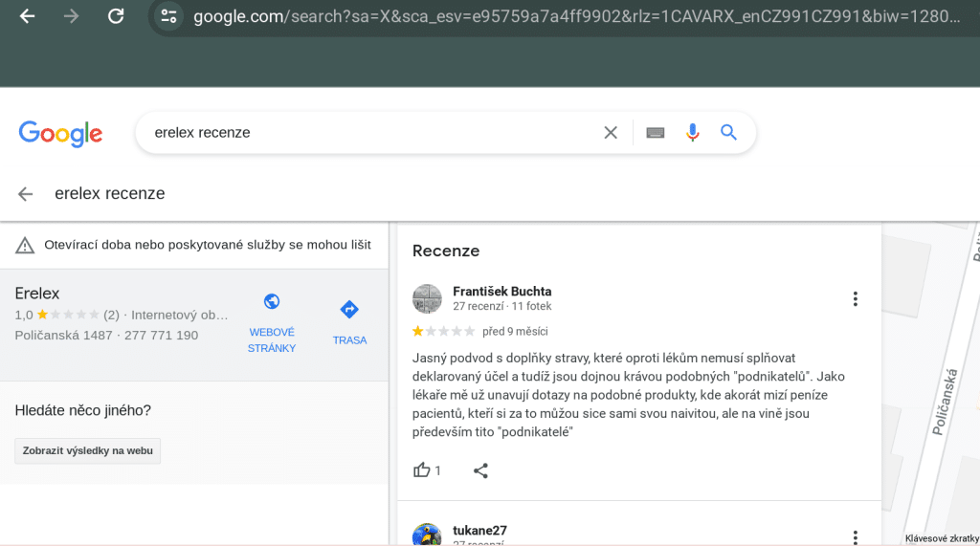Open tukane27's profile avatar
980x546 pixels.
click(x=427, y=535)
